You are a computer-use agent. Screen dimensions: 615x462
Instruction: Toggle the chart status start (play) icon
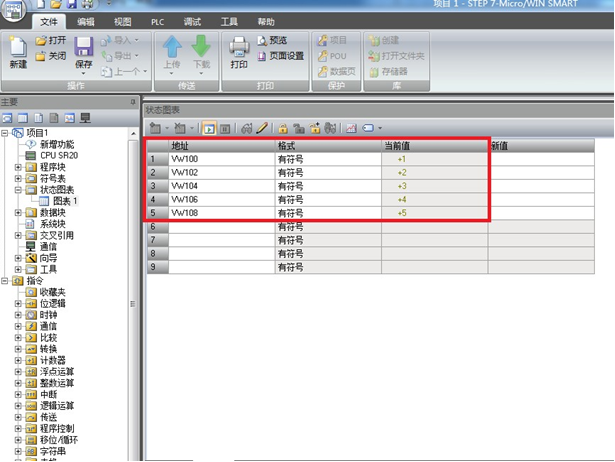pos(209,128)
